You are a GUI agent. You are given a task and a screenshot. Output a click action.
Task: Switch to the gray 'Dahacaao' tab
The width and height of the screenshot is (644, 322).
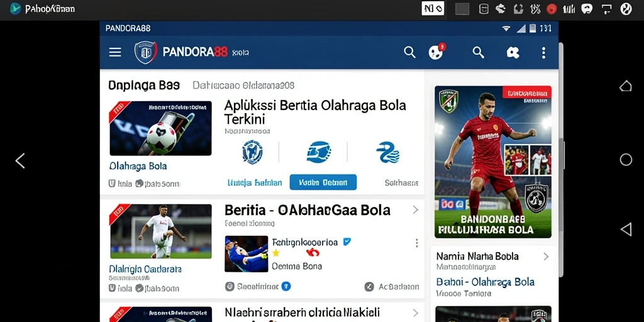243,86
